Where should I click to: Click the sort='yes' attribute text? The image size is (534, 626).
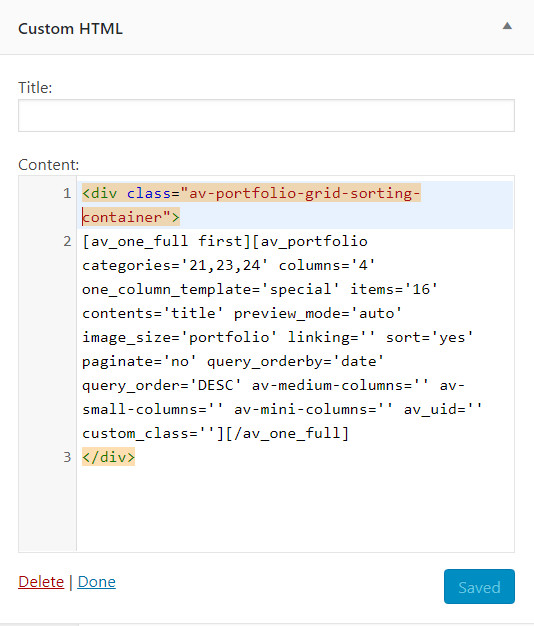[x=429, y=337]
